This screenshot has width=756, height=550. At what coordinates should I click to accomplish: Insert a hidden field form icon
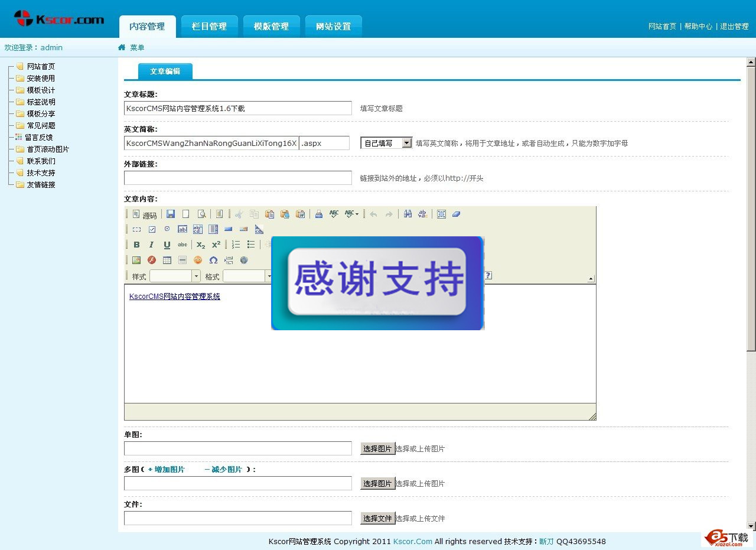259,229
